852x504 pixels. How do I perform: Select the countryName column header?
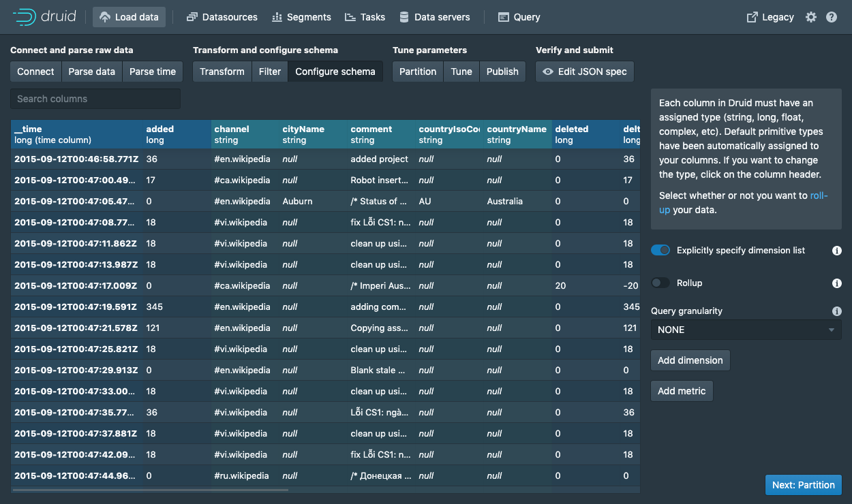518,134
